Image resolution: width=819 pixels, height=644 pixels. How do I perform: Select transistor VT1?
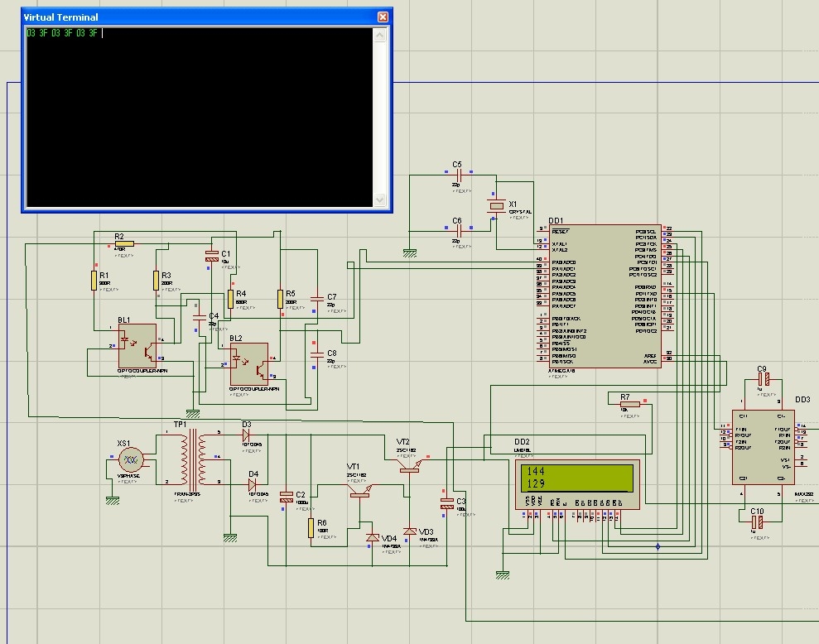pos(360,492)
